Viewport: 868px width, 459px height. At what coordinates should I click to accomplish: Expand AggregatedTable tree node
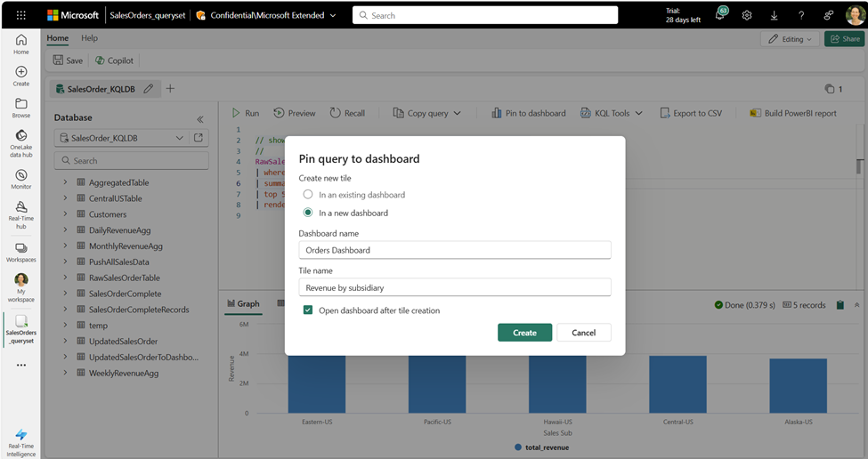pos(65,182)
